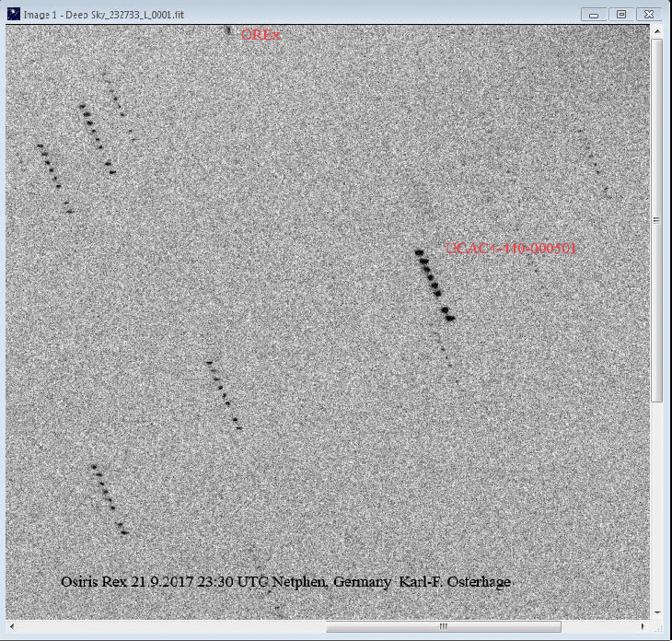Click the Osiris Rex caption text
The image size is (672, 641).
[285, 582]
